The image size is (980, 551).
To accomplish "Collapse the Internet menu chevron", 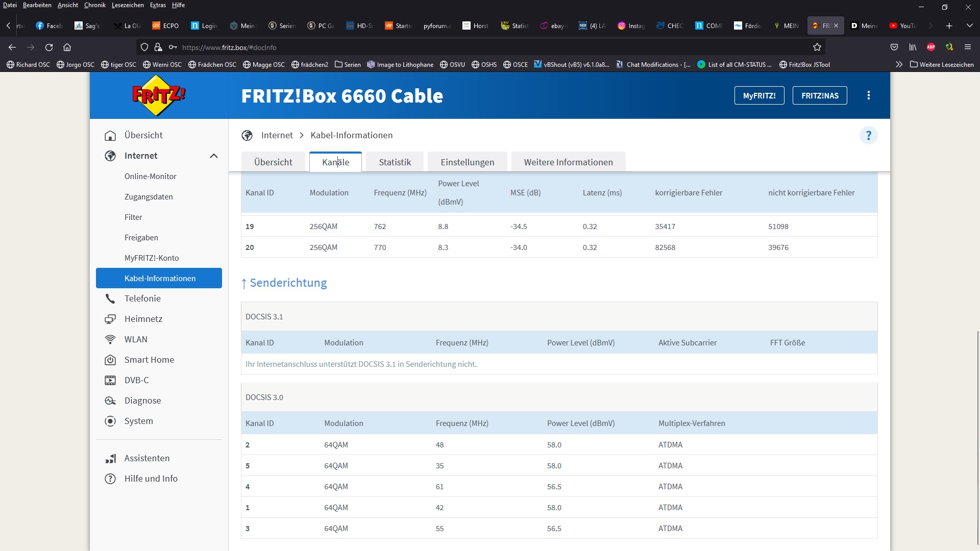I will (214, 156).
